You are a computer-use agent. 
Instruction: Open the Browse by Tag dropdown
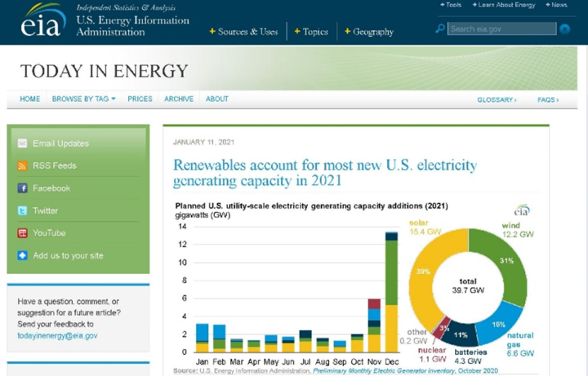[83, 100]
